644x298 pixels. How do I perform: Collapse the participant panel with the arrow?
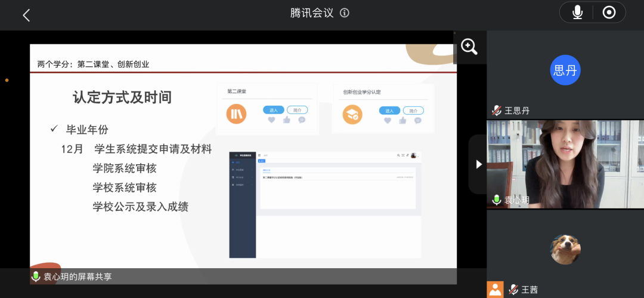478,164
